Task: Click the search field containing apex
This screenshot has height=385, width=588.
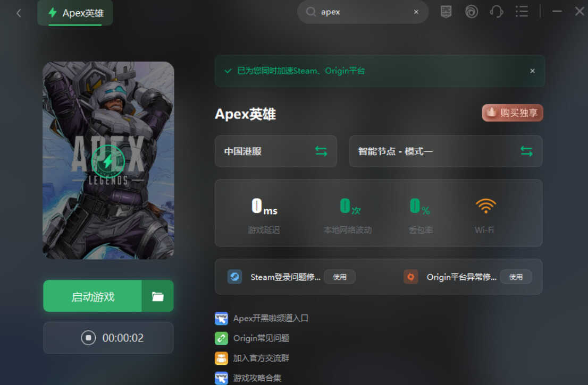Action: (x=363, y=12)
